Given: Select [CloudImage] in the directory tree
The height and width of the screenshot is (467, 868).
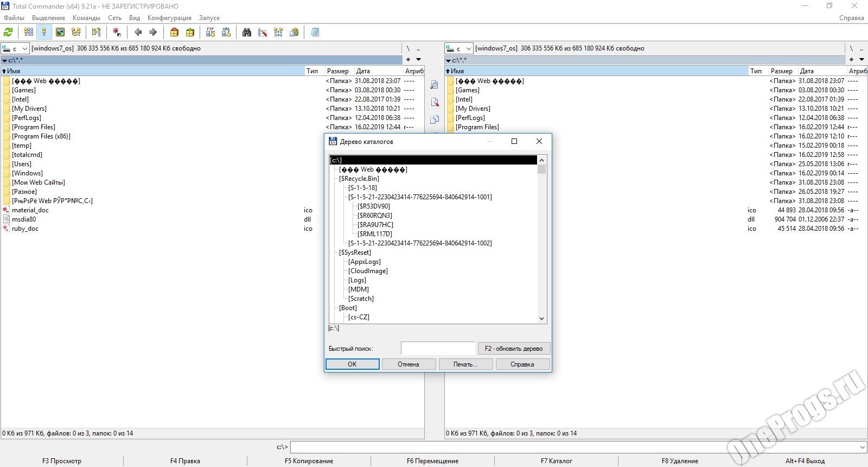Looking at the screenshot, I should click(x=368, y=271).
